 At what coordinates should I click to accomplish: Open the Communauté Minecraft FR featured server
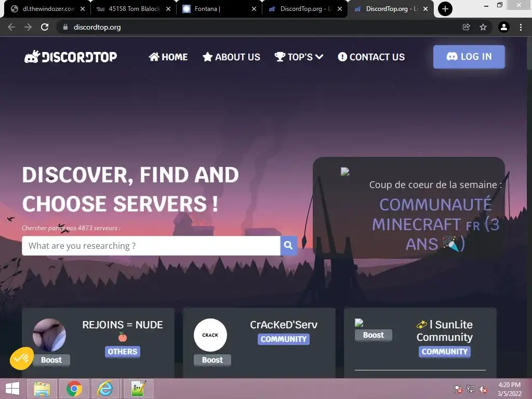(435, 224)
